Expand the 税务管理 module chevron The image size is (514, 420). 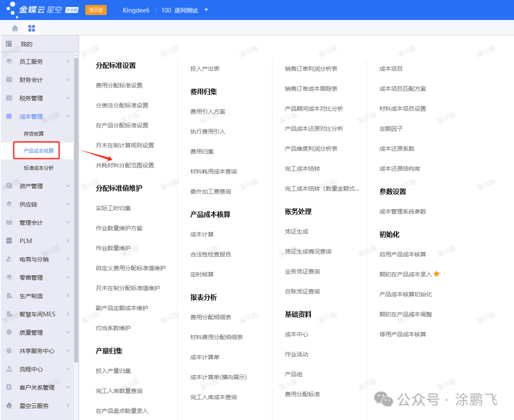(x=68, y=98)
